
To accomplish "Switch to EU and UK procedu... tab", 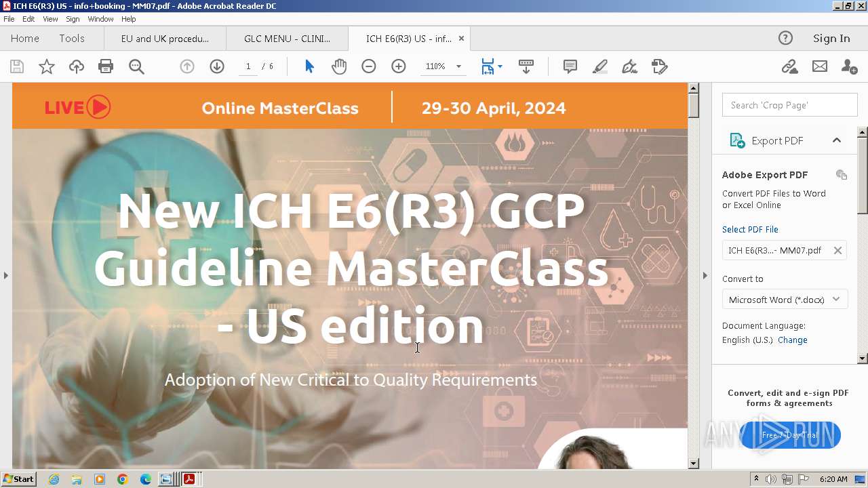I will [165, 39].
